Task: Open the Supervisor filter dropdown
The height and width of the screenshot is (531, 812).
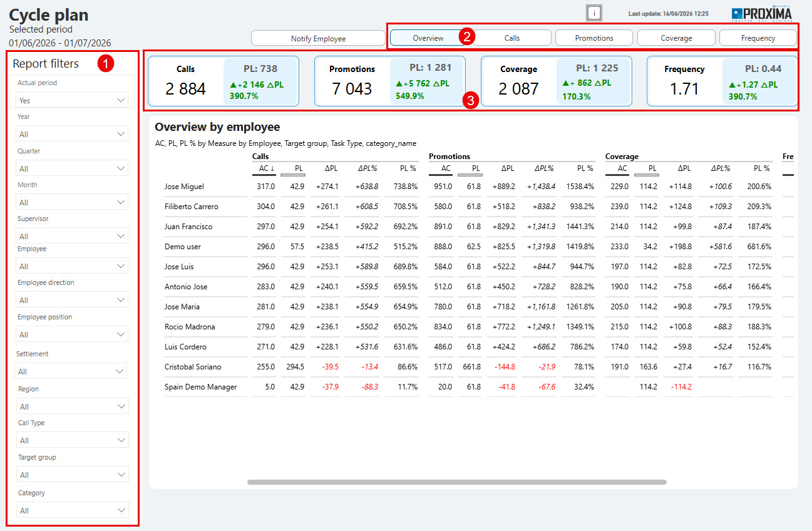Action: 71,236
